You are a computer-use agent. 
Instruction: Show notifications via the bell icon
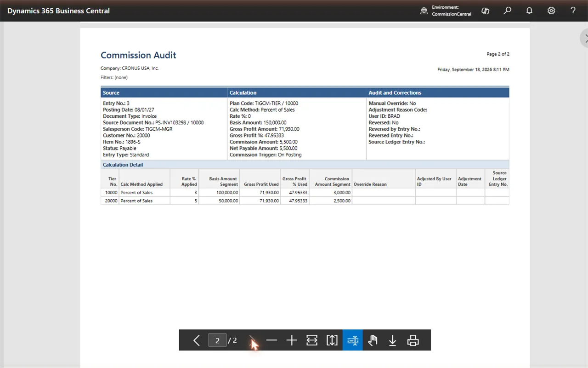[529, 11]
